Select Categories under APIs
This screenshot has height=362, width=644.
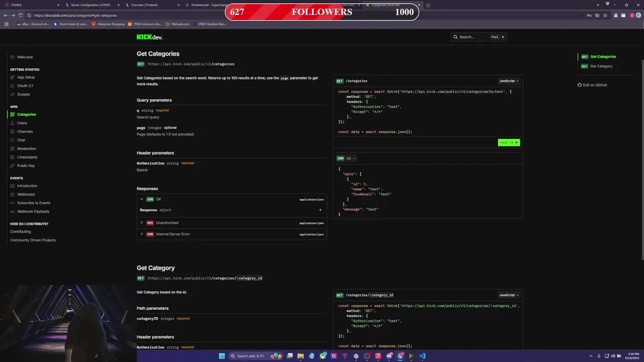pos(26,115)
